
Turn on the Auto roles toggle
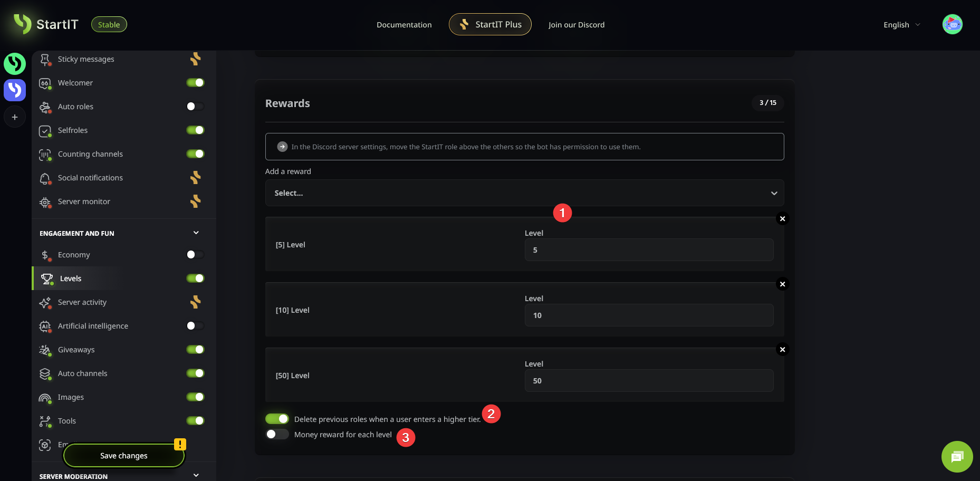point(195,107)
